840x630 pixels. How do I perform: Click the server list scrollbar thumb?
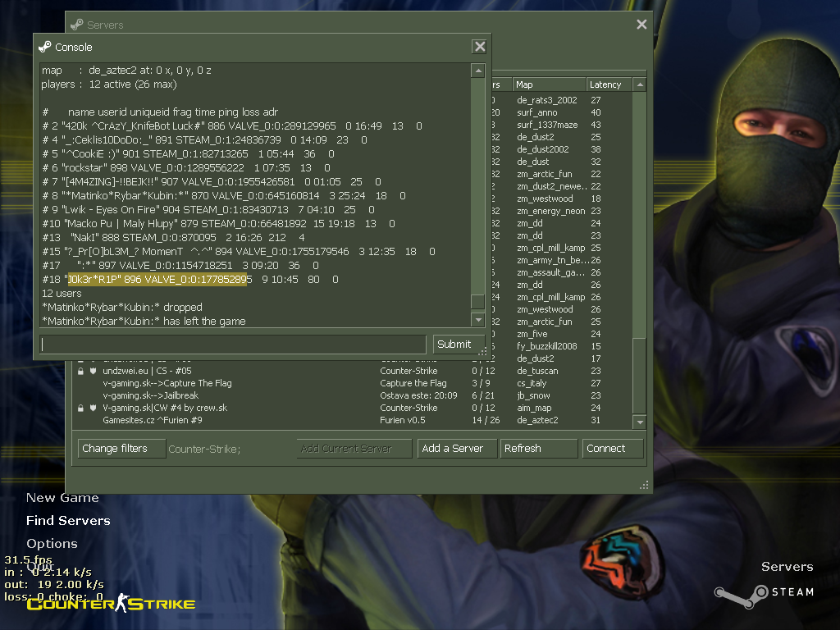(639, 375)
